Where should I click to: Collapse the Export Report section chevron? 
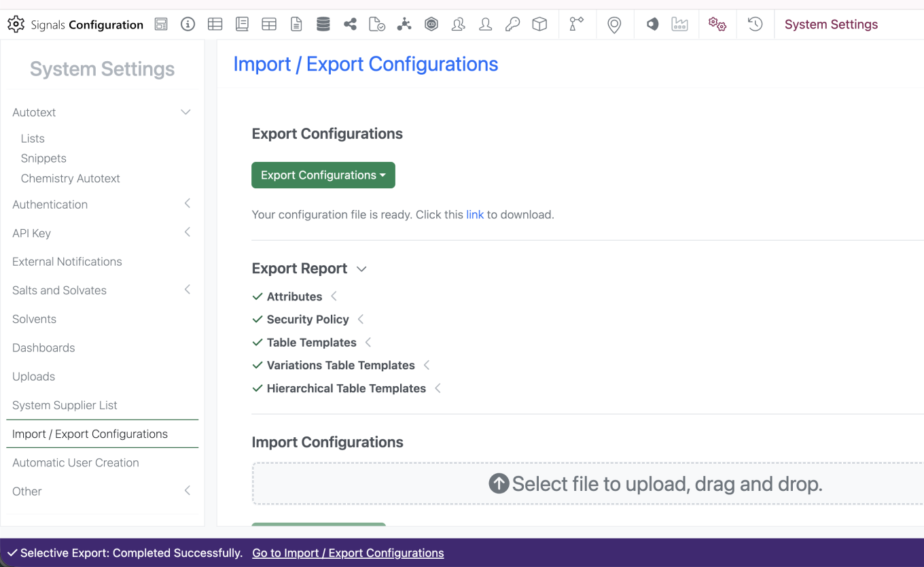pyautogui.click(x=361, y=269)
